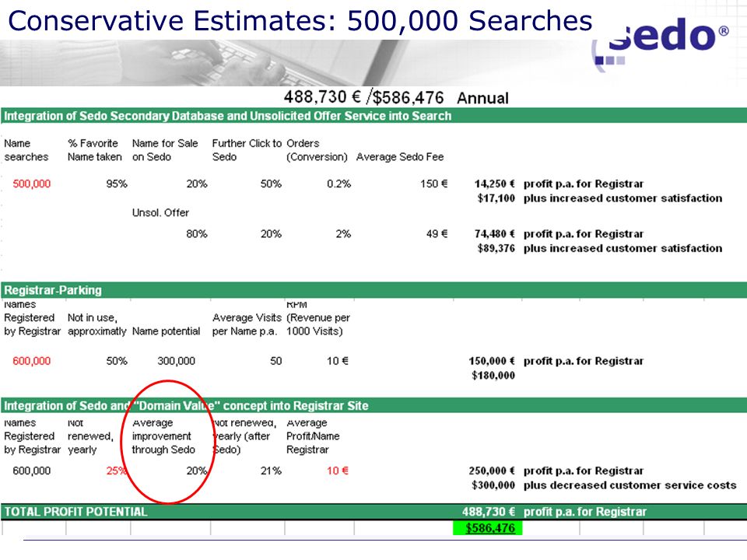Click the 'Average Visits per Name p.a.' header
This screenshot has height=560, width=747.
(247, 324)
